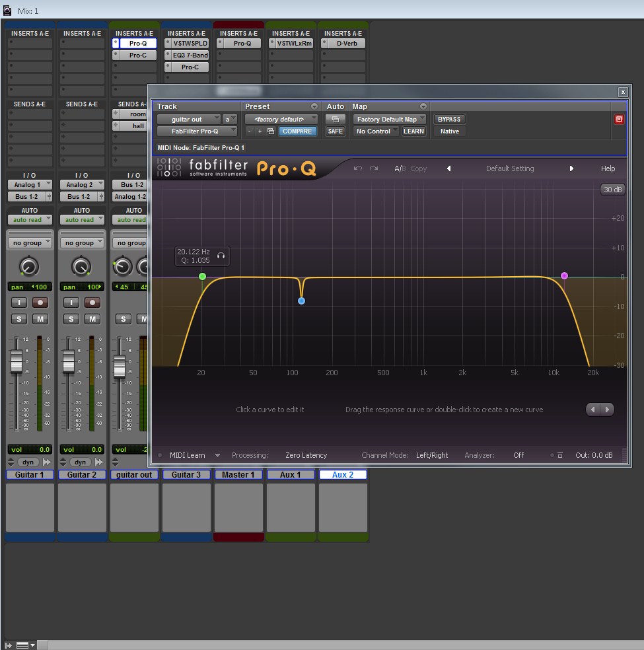Click guitar out volume fader handle
Screen dimensions: 644x650
pos(120,367)
